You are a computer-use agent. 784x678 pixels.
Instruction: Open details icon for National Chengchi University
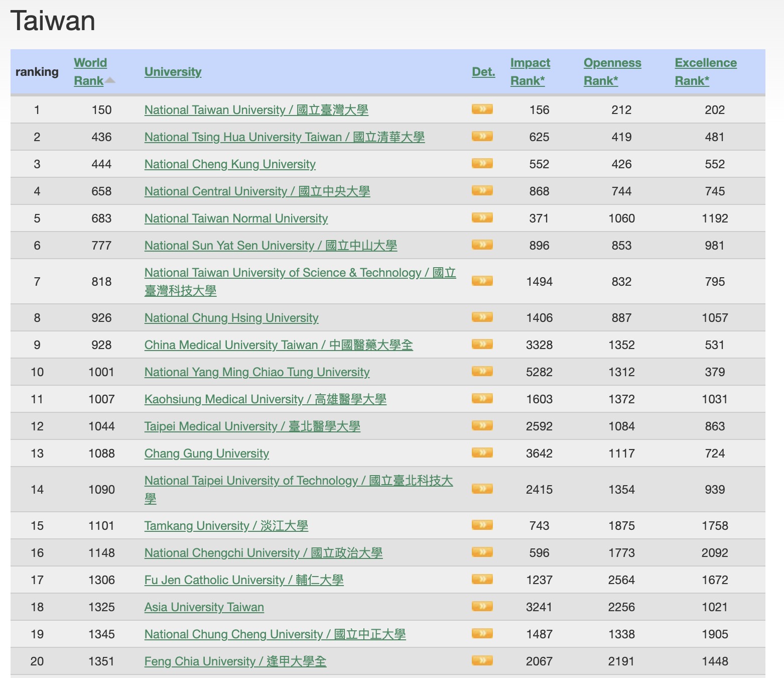(482, 552)
